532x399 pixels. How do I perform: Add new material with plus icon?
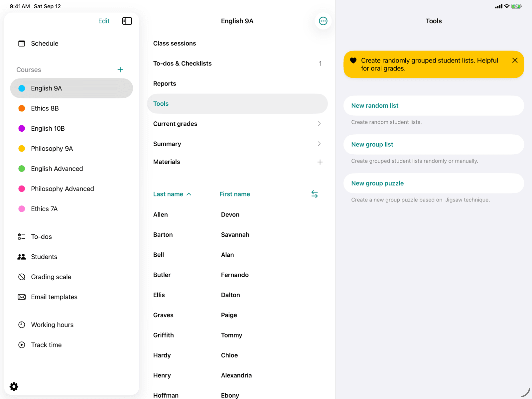click(320, 162)
